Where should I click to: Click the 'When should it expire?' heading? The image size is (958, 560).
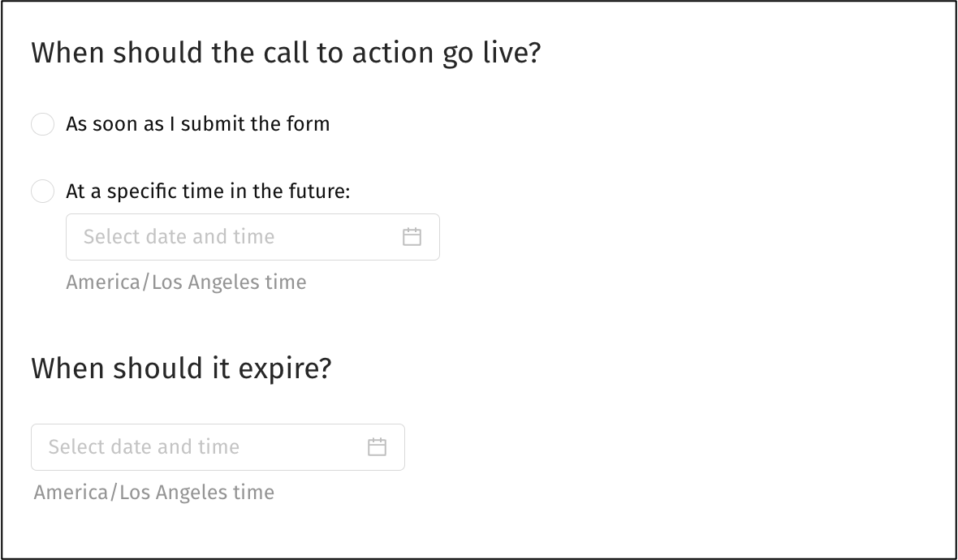181,368
